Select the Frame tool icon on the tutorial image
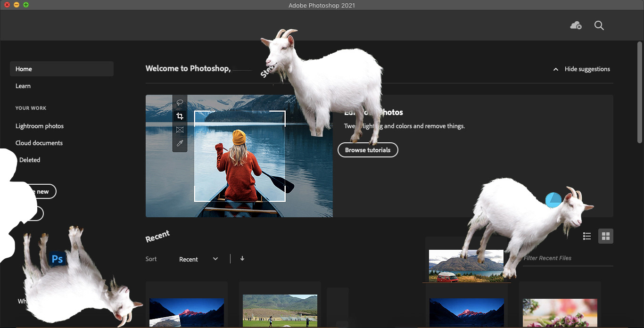This screenshot has width=644, height=328. (180, 130)
